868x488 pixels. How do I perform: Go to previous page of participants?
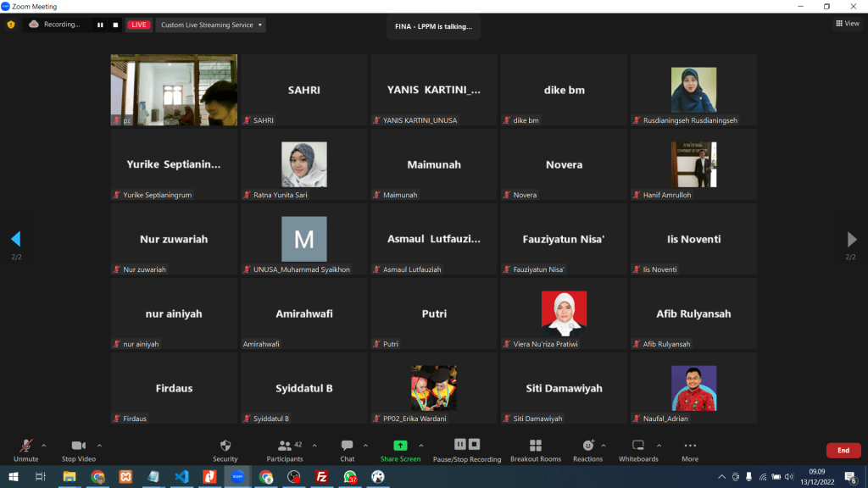[15, 239]
